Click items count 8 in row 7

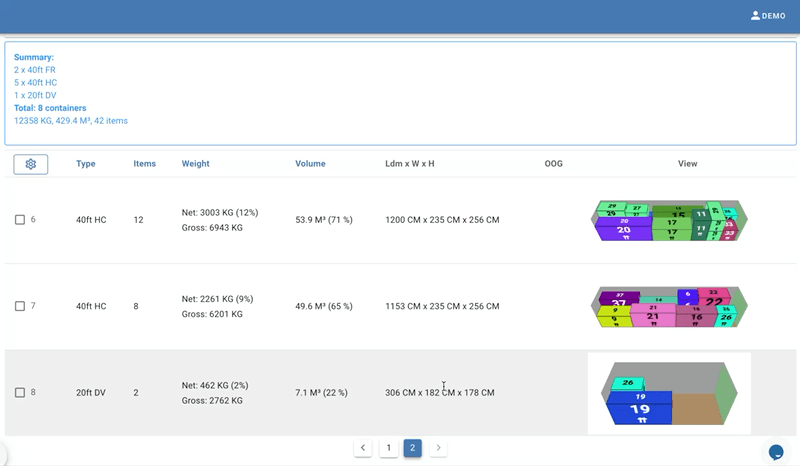pyautogui.click(x=136, y=306)
